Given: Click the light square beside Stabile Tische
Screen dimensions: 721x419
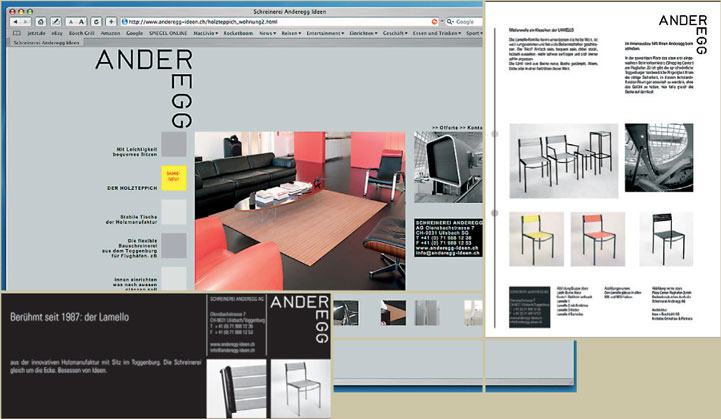Looking at the screenshot, I should [x=174, y=212].
